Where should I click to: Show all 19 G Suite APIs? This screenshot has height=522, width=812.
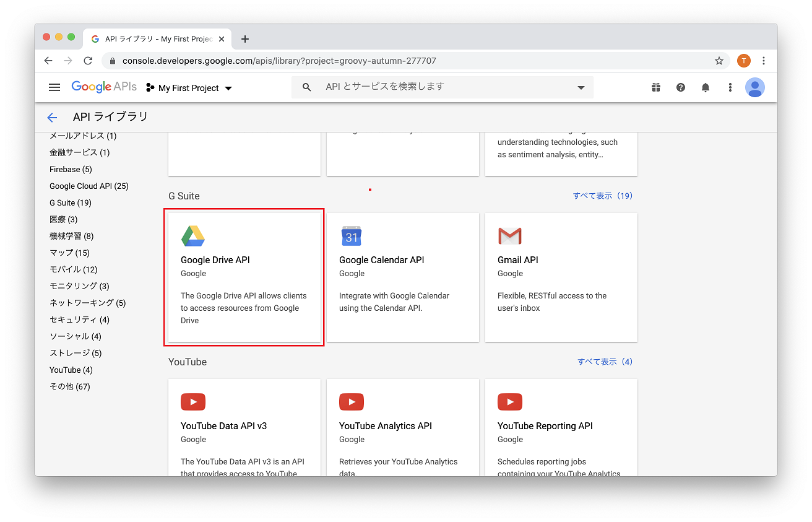coord(603,196)
